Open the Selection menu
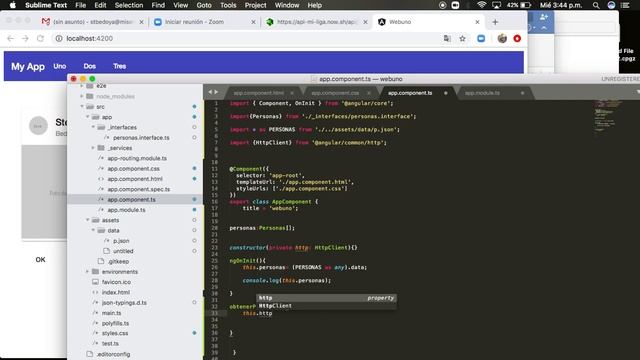Image resolution: width=640 pixels, height=360 pixels. pos(129,5)
